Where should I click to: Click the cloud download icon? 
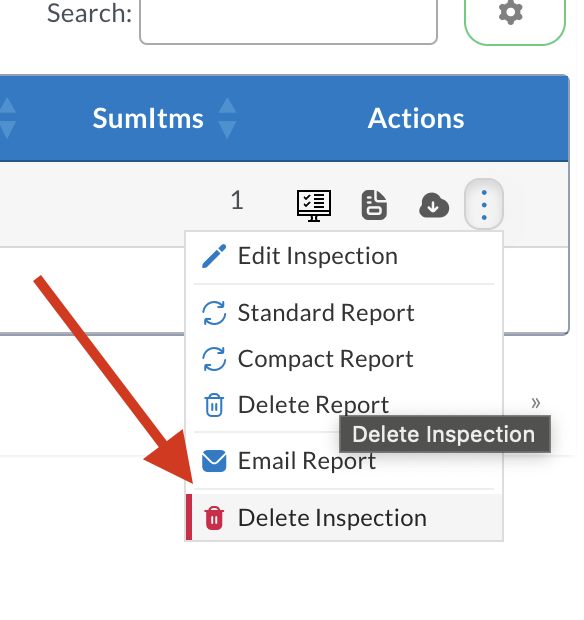click(434, 205)
